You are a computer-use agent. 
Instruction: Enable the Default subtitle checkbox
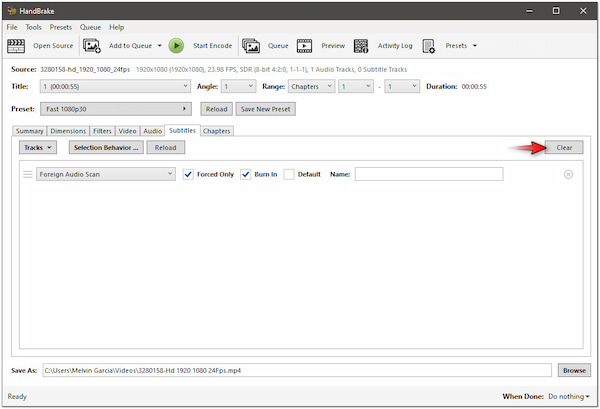click(x=289, y=174)
